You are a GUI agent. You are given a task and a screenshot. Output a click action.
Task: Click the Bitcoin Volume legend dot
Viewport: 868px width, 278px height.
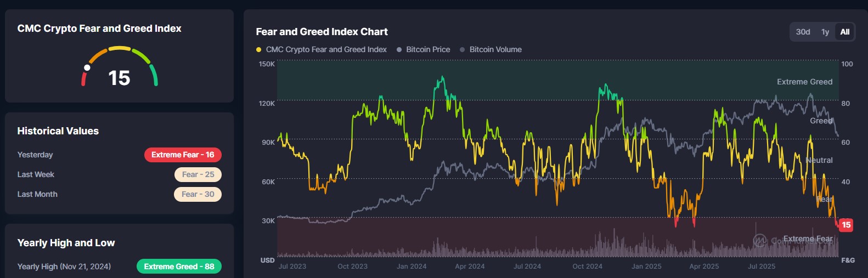pos(463,50)
